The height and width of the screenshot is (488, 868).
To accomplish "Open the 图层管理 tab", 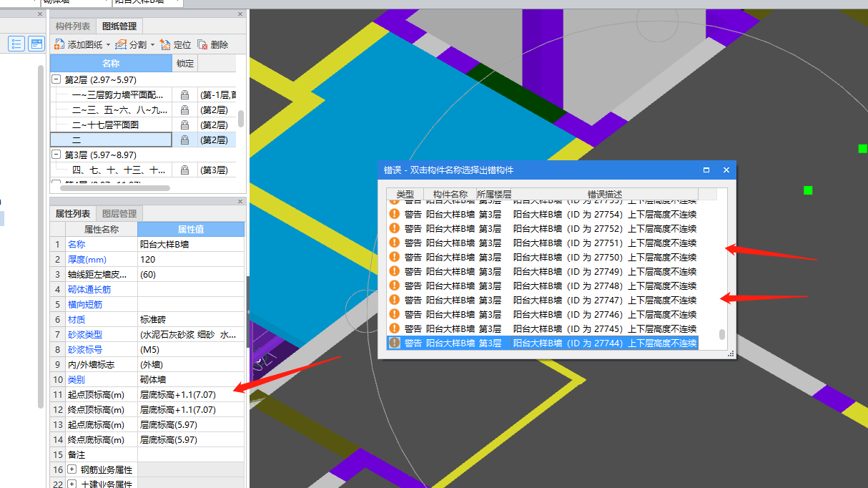I will coord(119,214).
